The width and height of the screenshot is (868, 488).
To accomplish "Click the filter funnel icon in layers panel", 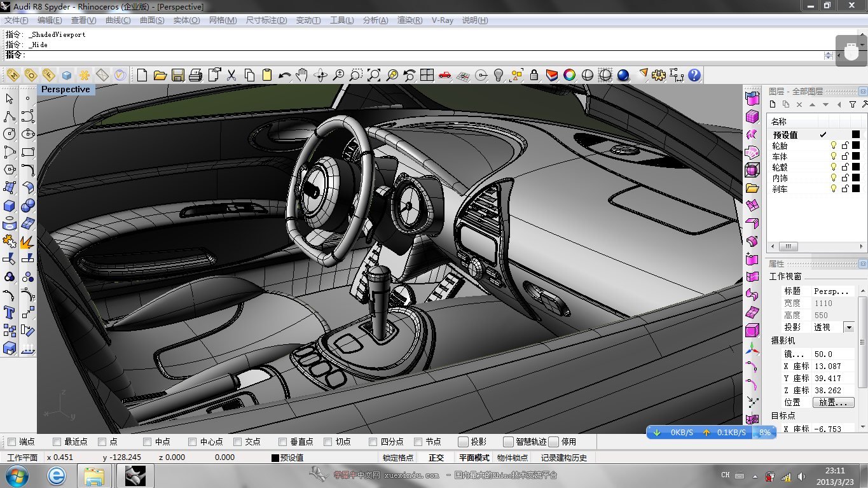I will (x=853, y=104).
